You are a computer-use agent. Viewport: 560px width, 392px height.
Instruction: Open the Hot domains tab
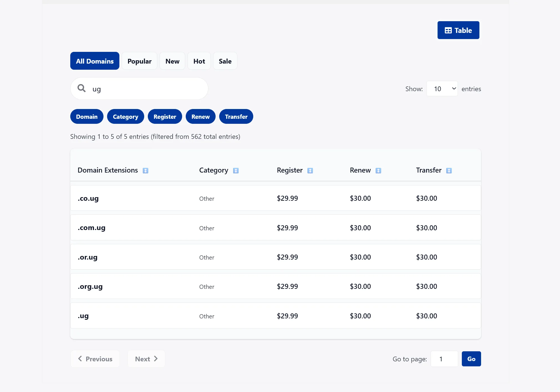[x=199, y=61]
